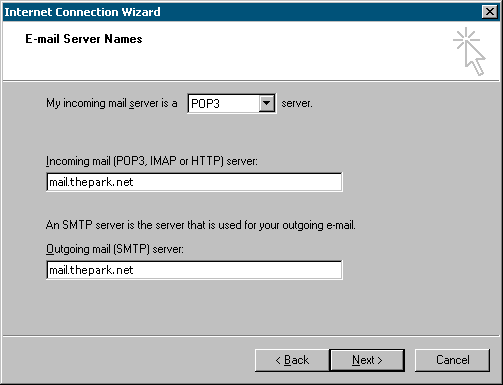Cancel the Internet Connection Wizard
503x385 pixels.
point(452,360)
